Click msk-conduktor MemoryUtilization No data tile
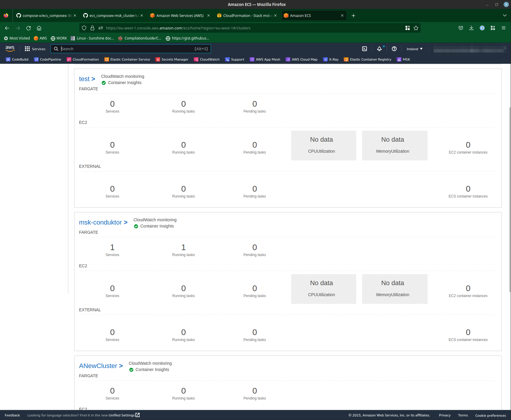511x420 pixels. (395, 289)
